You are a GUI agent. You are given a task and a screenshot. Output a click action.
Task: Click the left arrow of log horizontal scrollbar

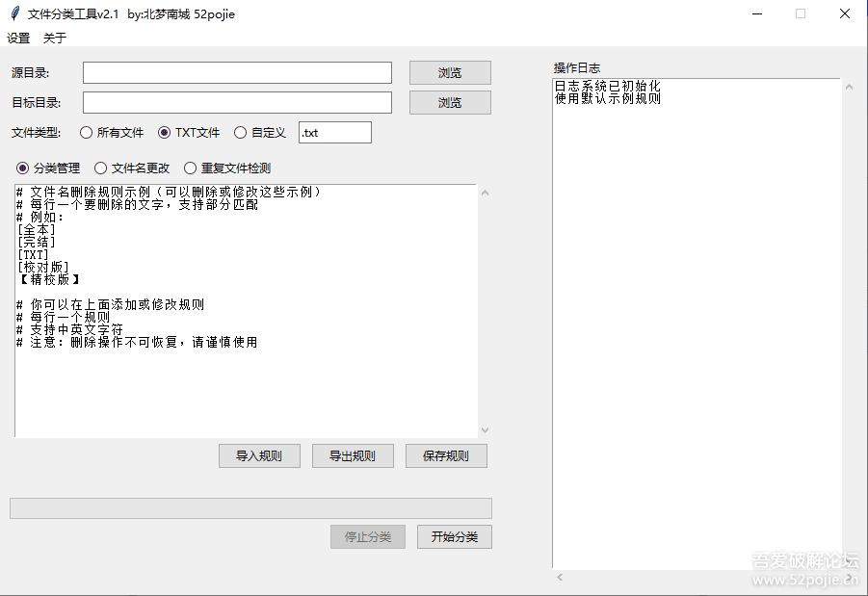pos(559,577)
